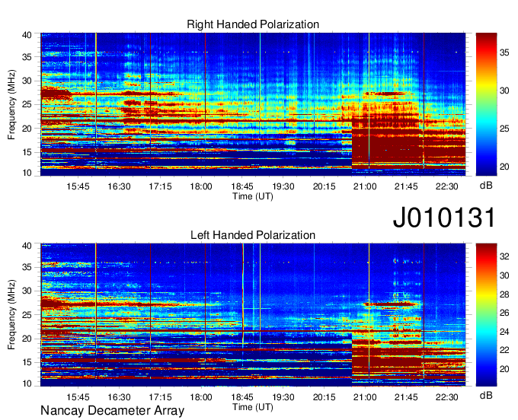Click the "Frequency (MHz)" label of the left-handed plot
The image size is (518, 420).
tap(11, 315)
